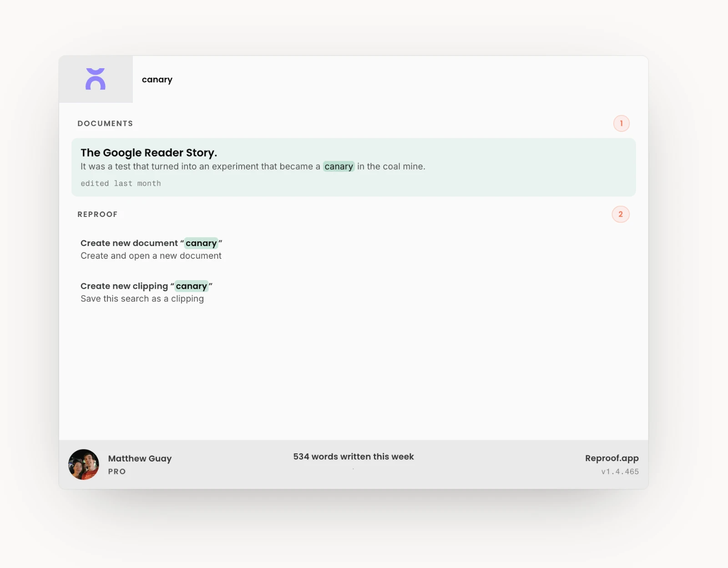728x568 pixels.
Task: Click the Documents count badge showing 1
Action: tap(621, 123)
